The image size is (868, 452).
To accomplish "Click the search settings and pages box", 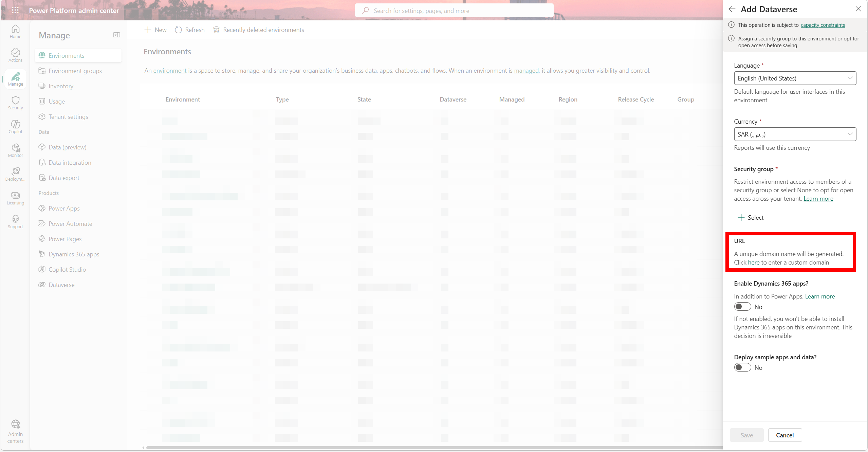I will 454,11.
